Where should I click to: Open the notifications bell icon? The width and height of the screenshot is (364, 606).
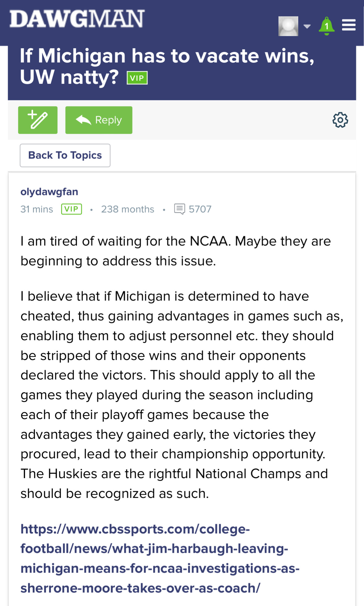[326, 26]
